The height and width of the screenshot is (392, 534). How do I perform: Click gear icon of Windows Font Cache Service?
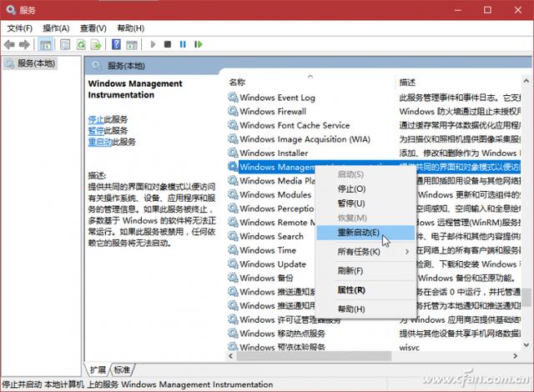pyautogui.click(x=233, y=125)
